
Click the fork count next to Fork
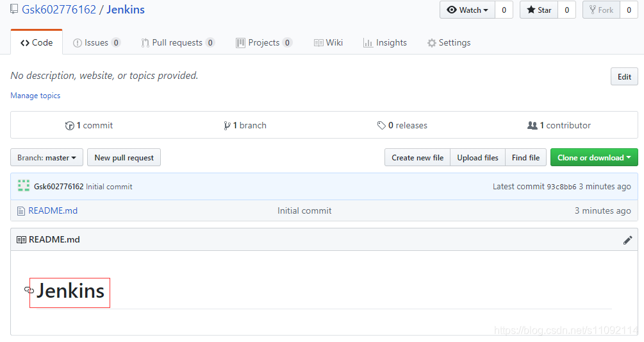click(629, 10)
